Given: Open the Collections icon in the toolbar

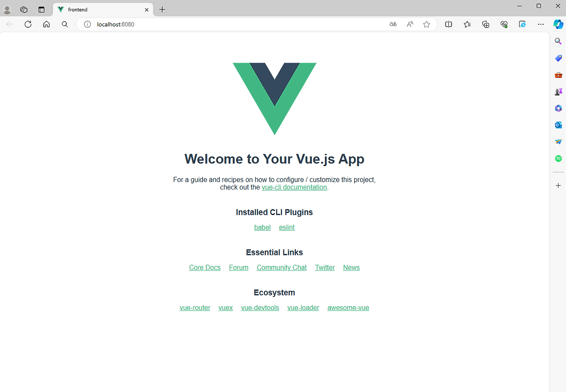Looking at the screenshot, I should click(x=486, y=24).
